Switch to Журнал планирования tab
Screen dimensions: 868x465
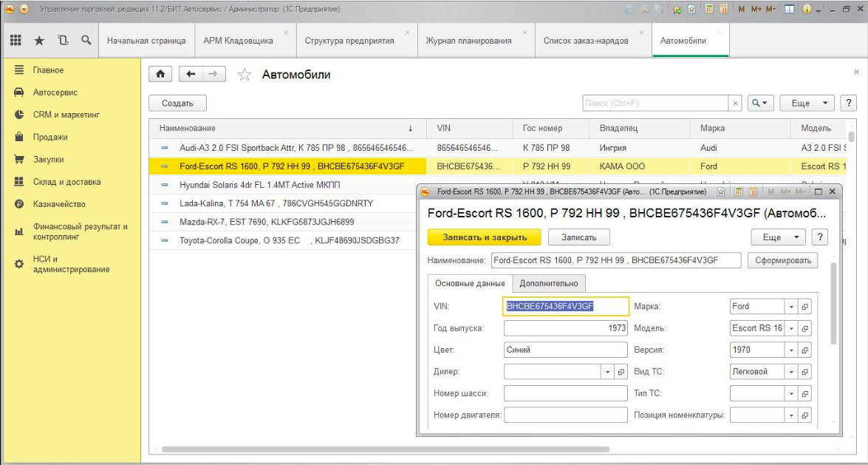(x=468, y=41)
